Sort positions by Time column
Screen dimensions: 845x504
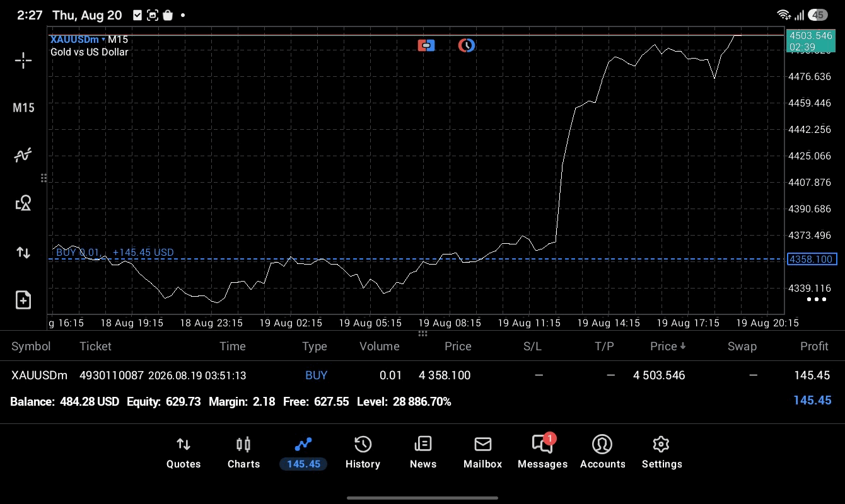233,346
